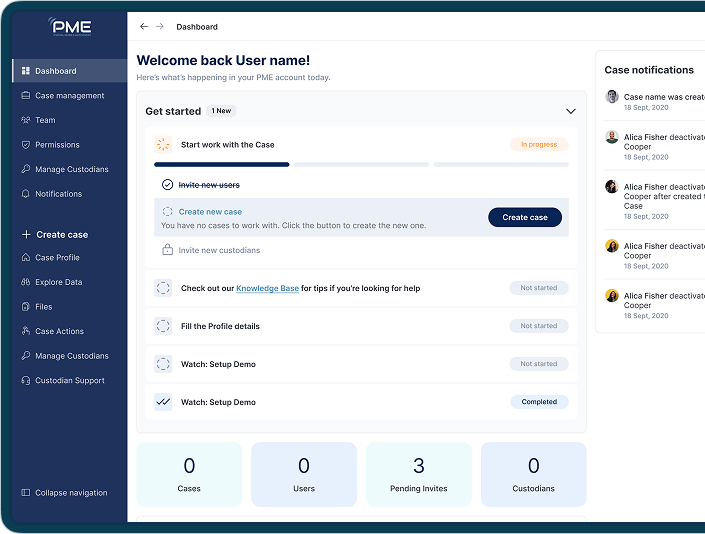Click the forward arrow in header
Image resolution: width=705 pixels, height=534 pixels.
(160, 27)
